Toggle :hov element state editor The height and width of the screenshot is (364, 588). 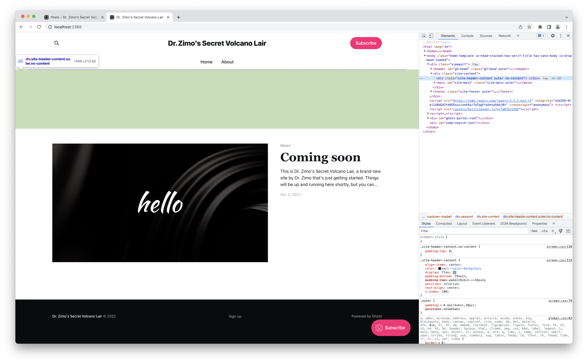534,231
